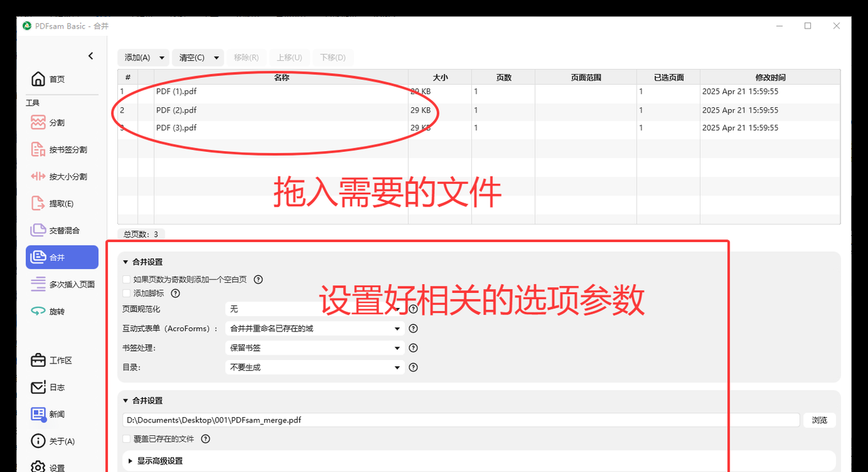
Task: Enable the 添加脚标 checkbox
Action: click(125, 293)
